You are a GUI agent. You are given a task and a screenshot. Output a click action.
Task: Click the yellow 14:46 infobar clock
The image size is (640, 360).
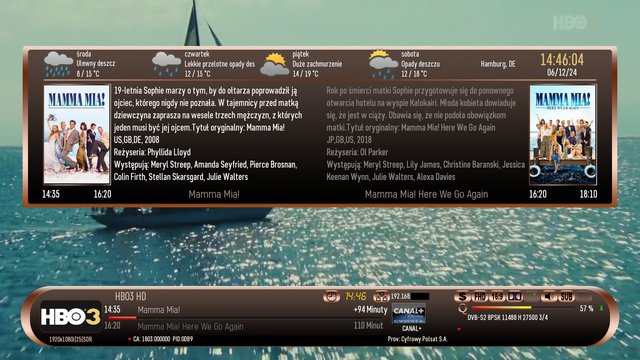(x=356, y=296)
